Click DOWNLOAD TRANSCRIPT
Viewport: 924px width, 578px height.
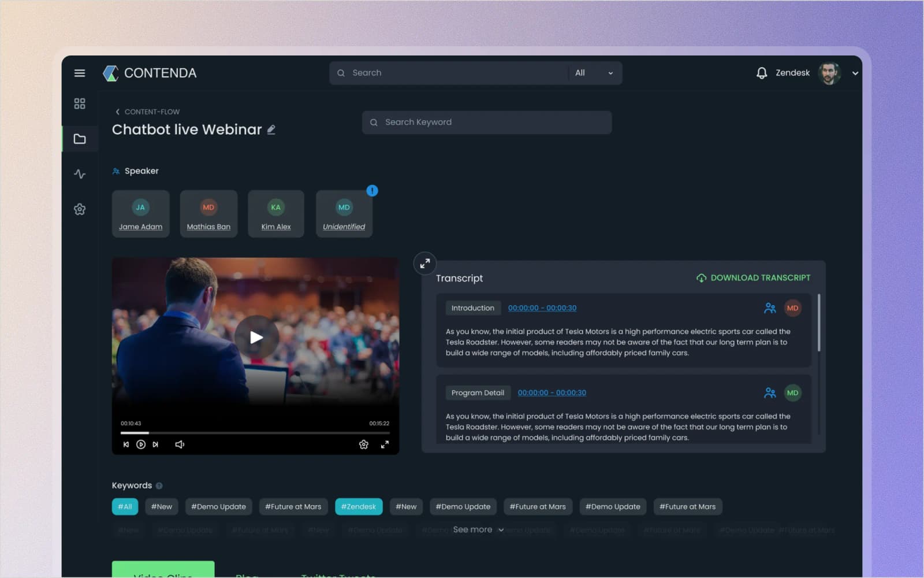click(x=753, y=278)
